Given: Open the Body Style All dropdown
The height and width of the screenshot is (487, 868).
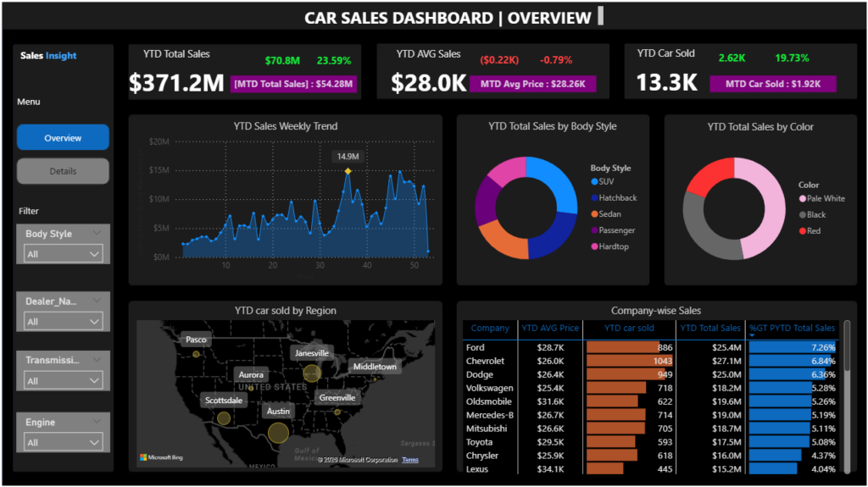Looking at the screenshot, I should pos(63,254).
